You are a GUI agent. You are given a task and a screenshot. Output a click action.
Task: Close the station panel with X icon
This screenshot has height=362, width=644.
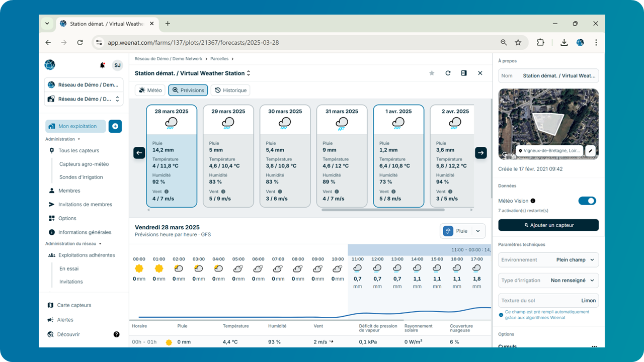480,73
